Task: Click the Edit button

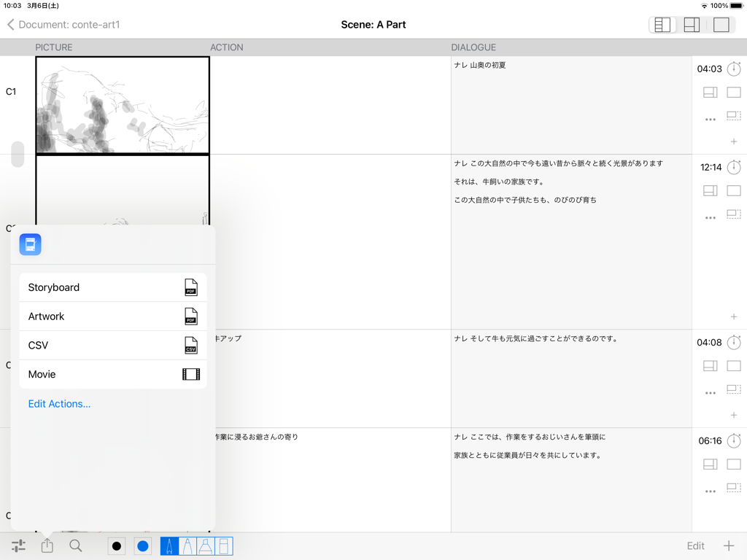Action: coord(694,545)
